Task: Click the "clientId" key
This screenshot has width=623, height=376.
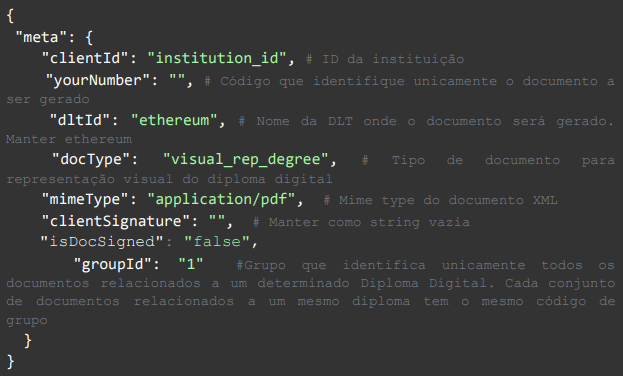Action: [x=85, y=58]
